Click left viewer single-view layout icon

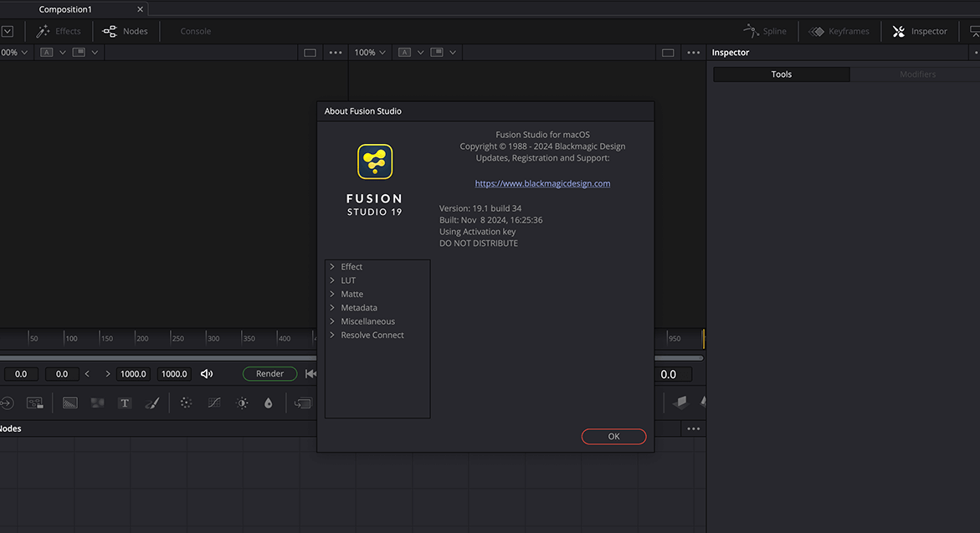pyautogui.click(x=310, y=53)
